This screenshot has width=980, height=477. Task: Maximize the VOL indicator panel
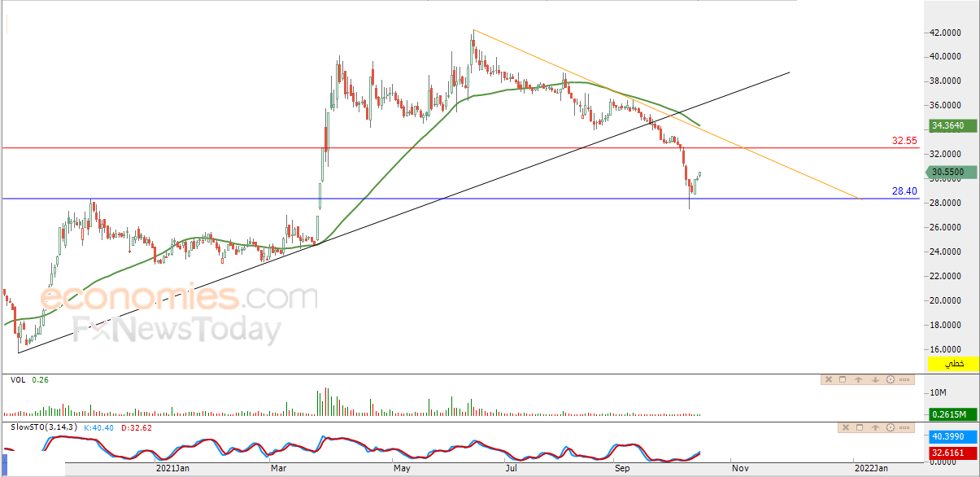pos(843,379)
